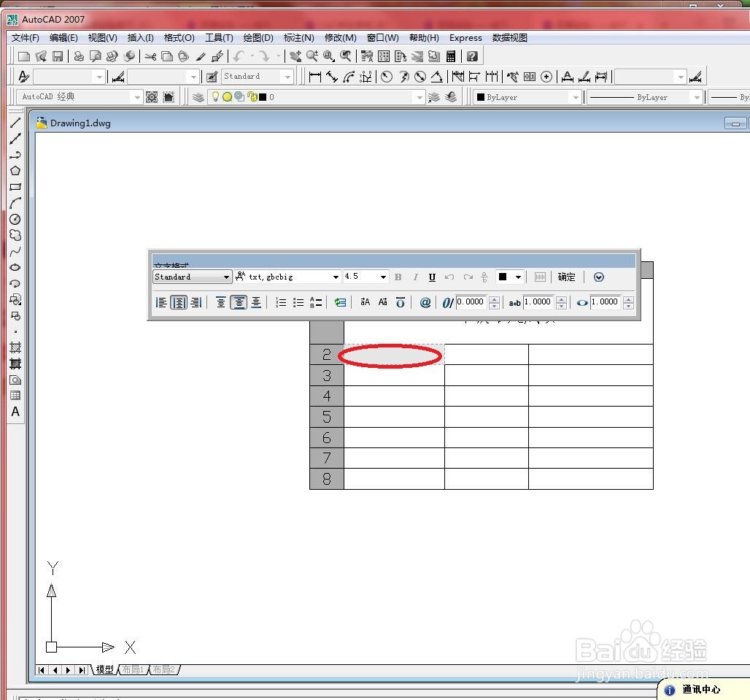Toggle Underline in text formatting toolbar

point(432,277)
